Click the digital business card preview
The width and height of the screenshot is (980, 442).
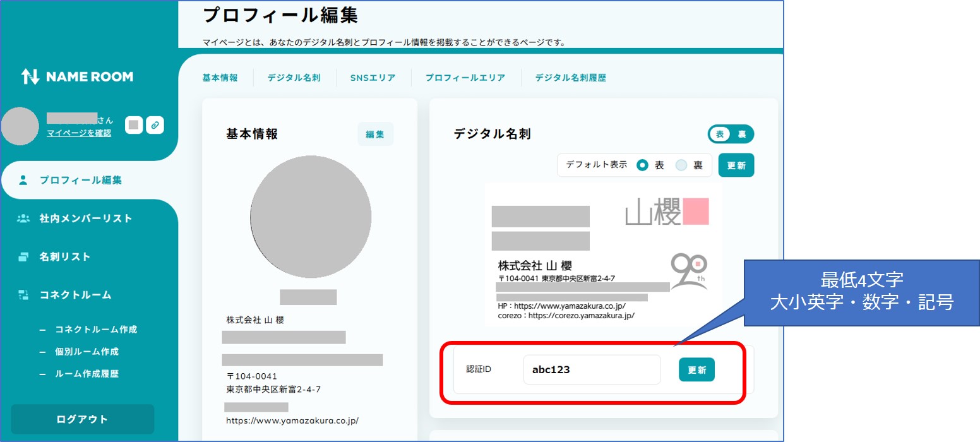[604, 255]
